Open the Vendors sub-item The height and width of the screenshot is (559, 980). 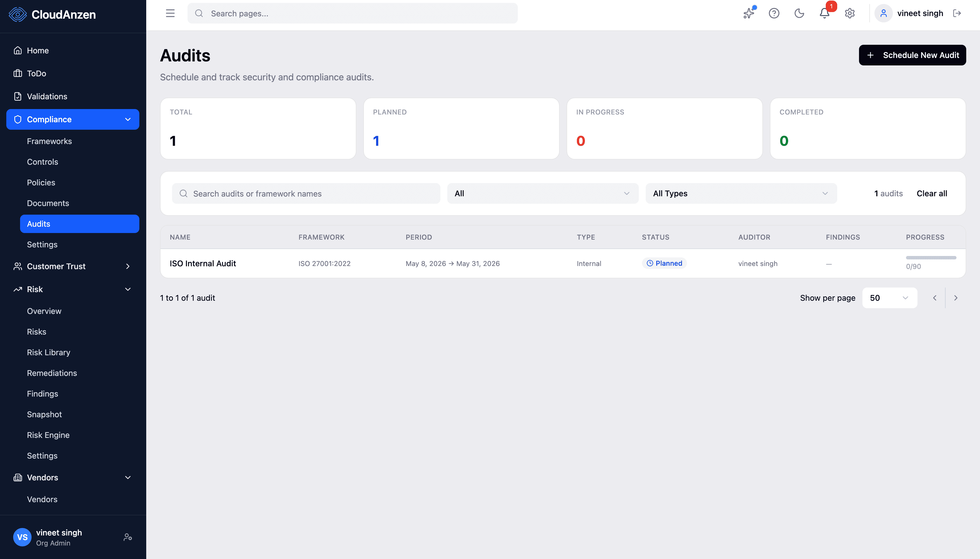click(x=42, y=500)
